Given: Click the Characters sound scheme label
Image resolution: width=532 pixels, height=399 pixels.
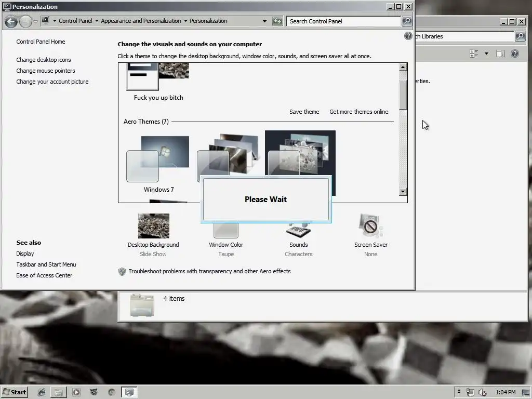Looking at the screenshot, I should coord(299,254).
